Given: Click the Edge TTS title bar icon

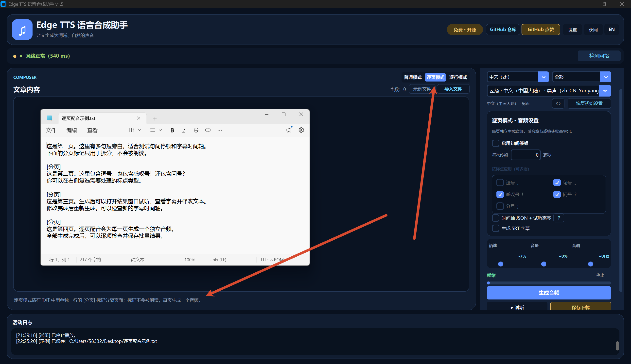Looking at the screenshot, I should [x=3, y=4].
